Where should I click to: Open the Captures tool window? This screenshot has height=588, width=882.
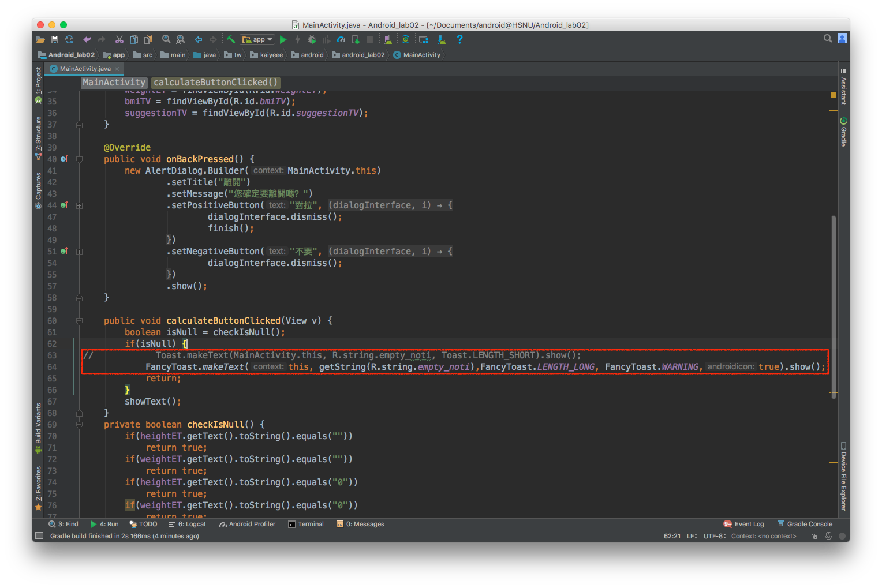coord(39,190)
